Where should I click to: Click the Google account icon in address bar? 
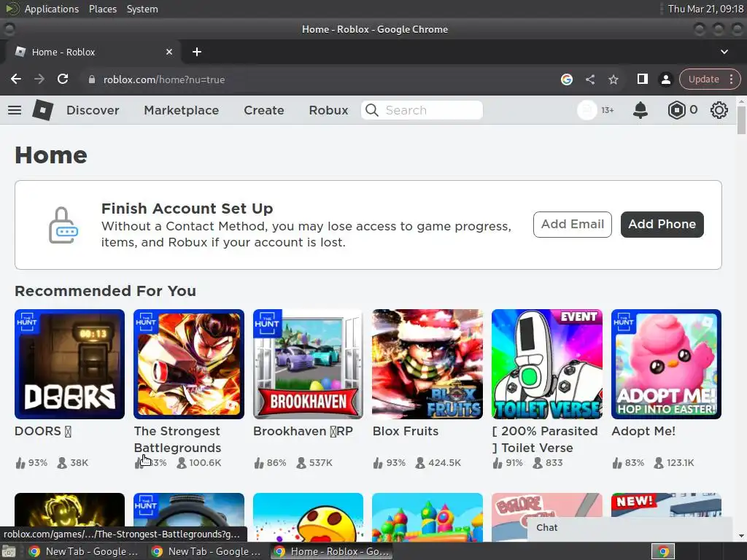(x=566, y=79)
